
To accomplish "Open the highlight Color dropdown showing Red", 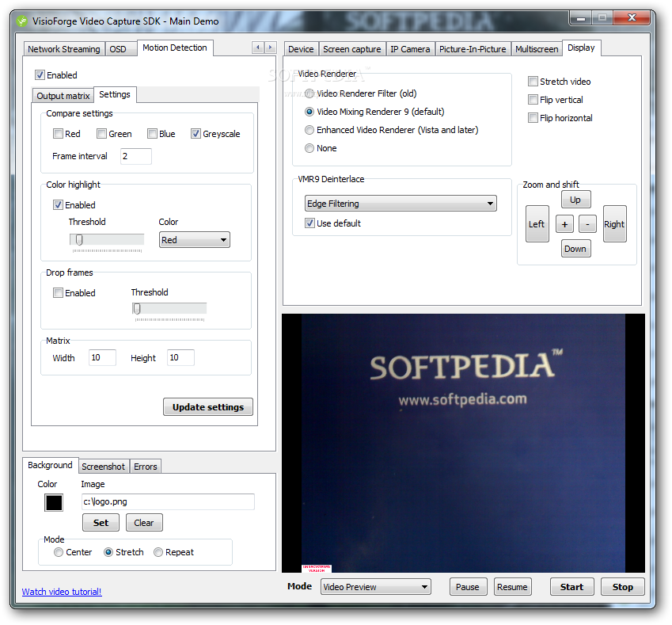I will [194, 240].
